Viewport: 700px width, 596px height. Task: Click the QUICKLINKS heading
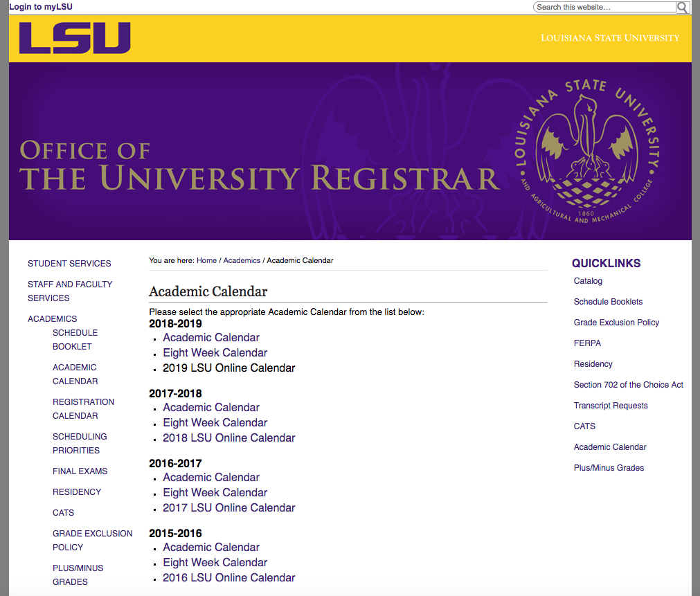click(x=607, y=264)
